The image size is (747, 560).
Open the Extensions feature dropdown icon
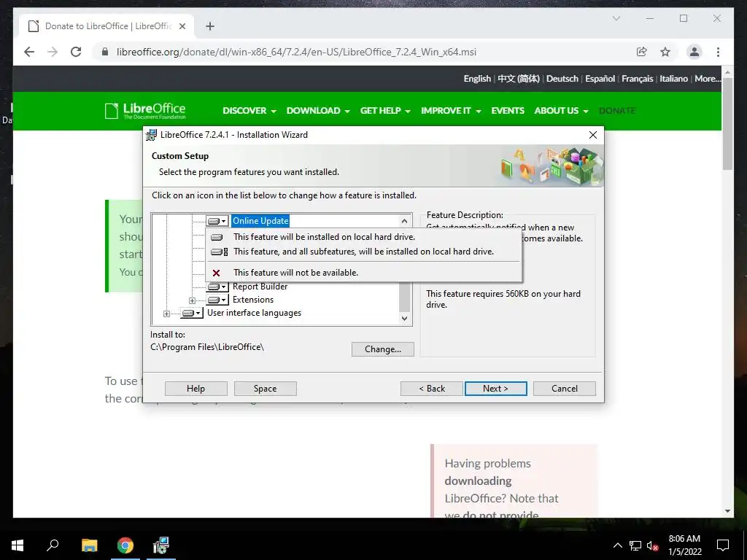coord(217,300)
